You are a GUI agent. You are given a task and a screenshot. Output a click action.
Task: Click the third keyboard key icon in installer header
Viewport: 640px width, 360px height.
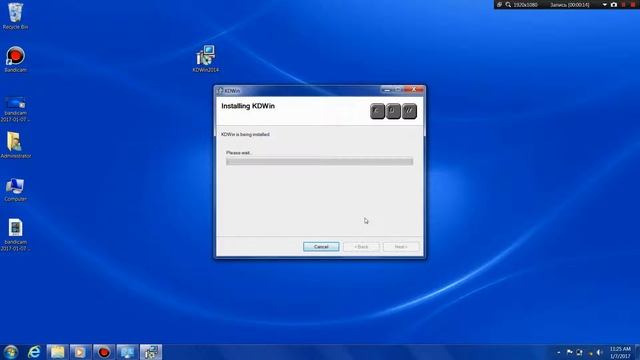point(409,111)
